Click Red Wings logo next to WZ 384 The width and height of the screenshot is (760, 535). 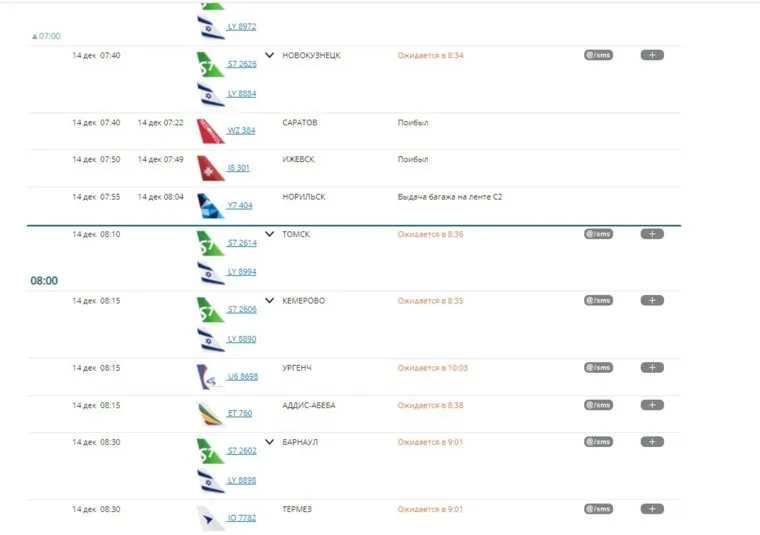(x=210, y=130)
